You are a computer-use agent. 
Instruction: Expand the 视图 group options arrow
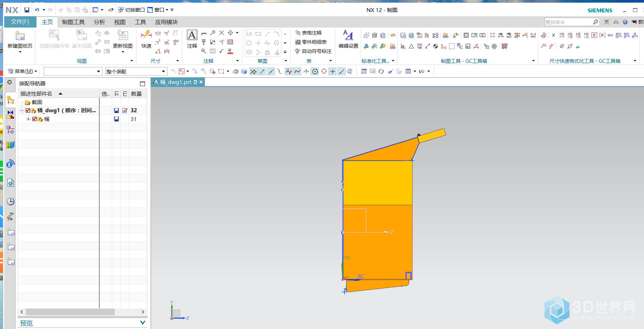(132, 61)
